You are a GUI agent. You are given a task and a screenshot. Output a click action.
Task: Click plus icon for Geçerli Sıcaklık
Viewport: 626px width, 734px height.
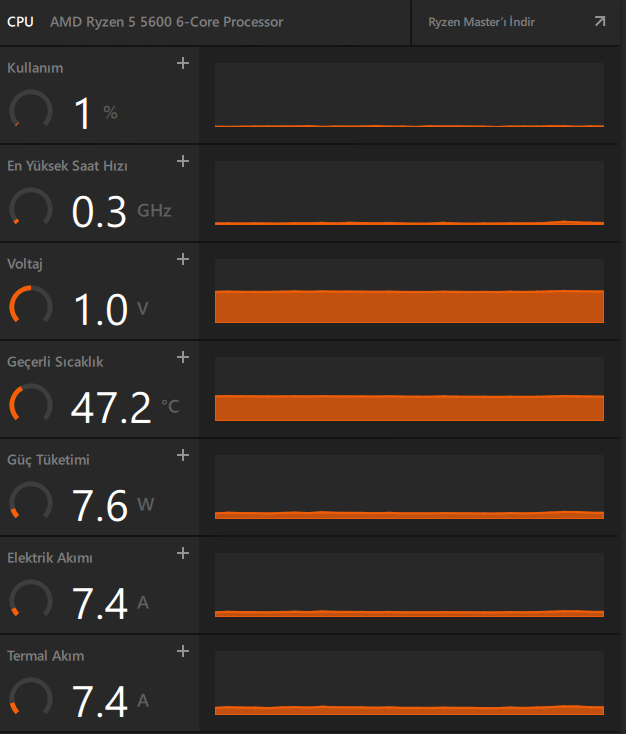(182, 357)
